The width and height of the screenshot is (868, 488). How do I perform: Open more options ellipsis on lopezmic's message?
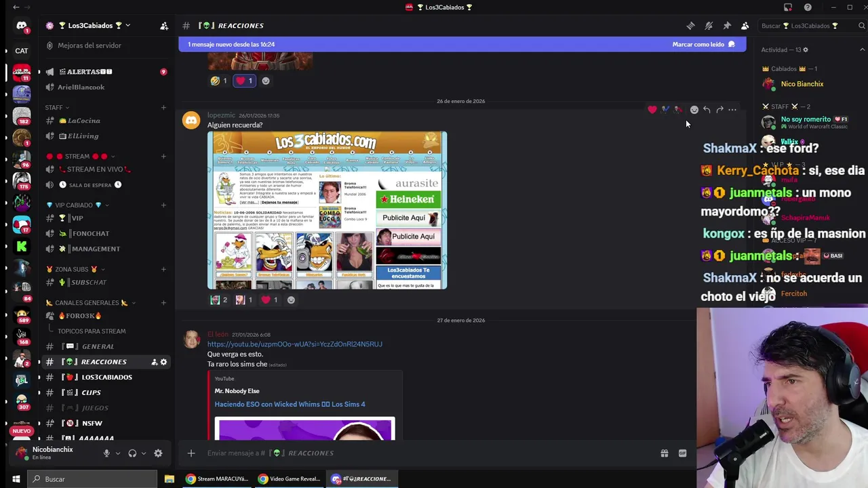click(732, 110)
